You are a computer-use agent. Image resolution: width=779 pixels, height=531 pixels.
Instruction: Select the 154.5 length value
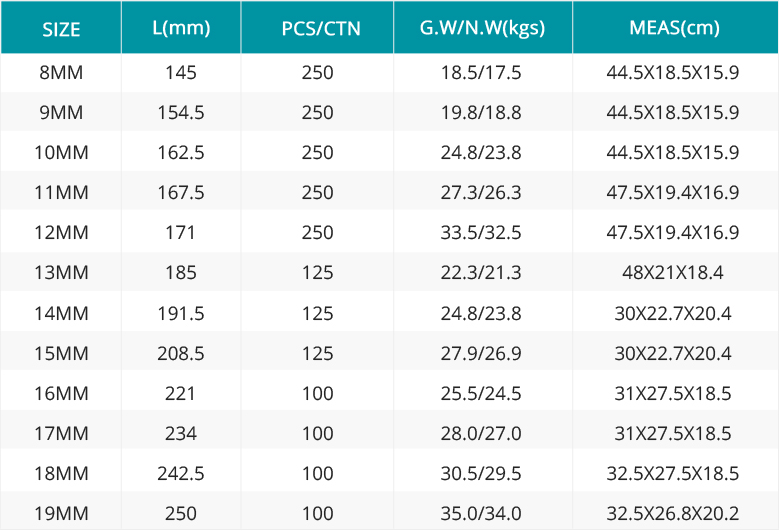[181, 112]
